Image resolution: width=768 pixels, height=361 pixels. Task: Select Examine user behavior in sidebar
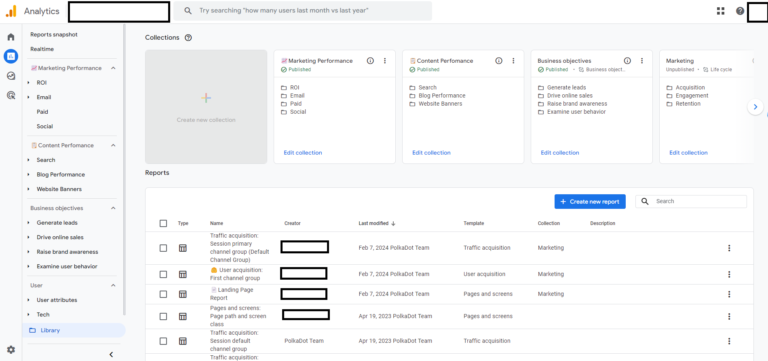(x=67, y=267)
